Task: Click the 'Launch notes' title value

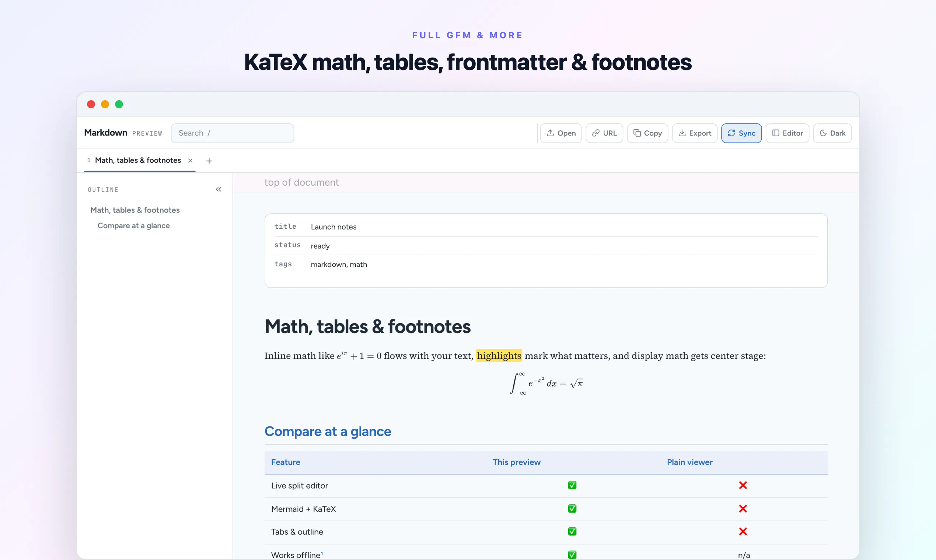Action: pyautogui.click(x=333, y=227)
